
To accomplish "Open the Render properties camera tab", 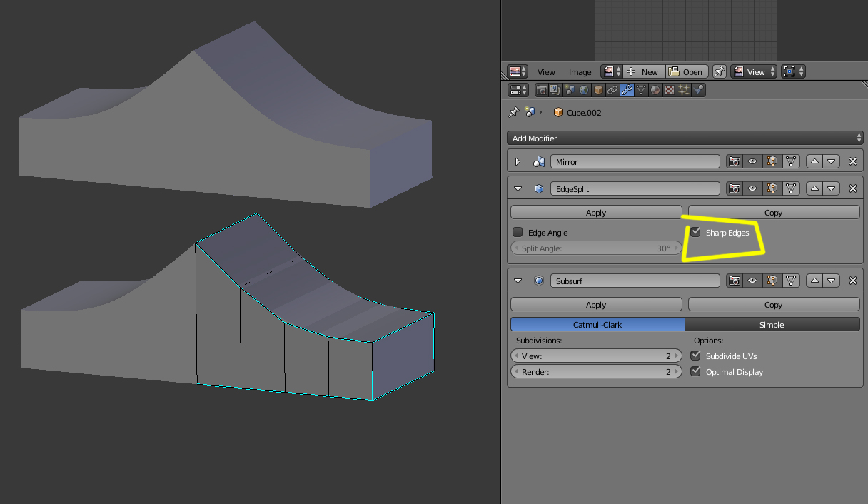I will (541, 90).
